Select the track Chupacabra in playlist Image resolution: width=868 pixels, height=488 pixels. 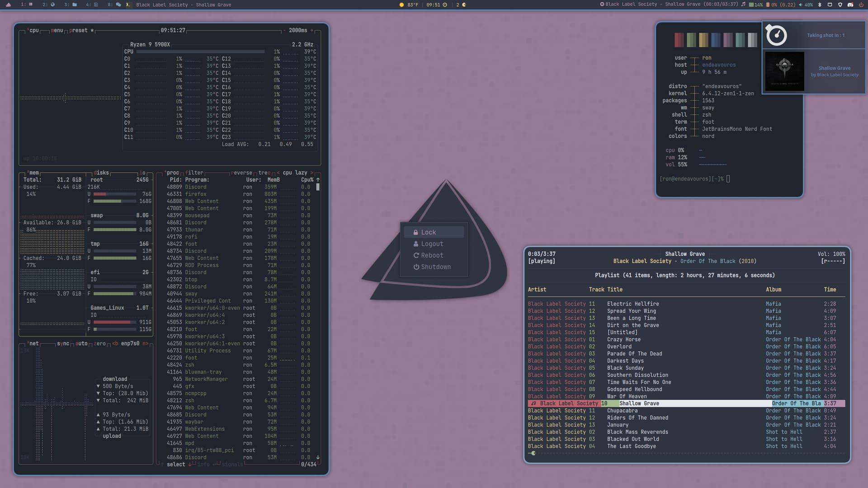click(686, 411)
